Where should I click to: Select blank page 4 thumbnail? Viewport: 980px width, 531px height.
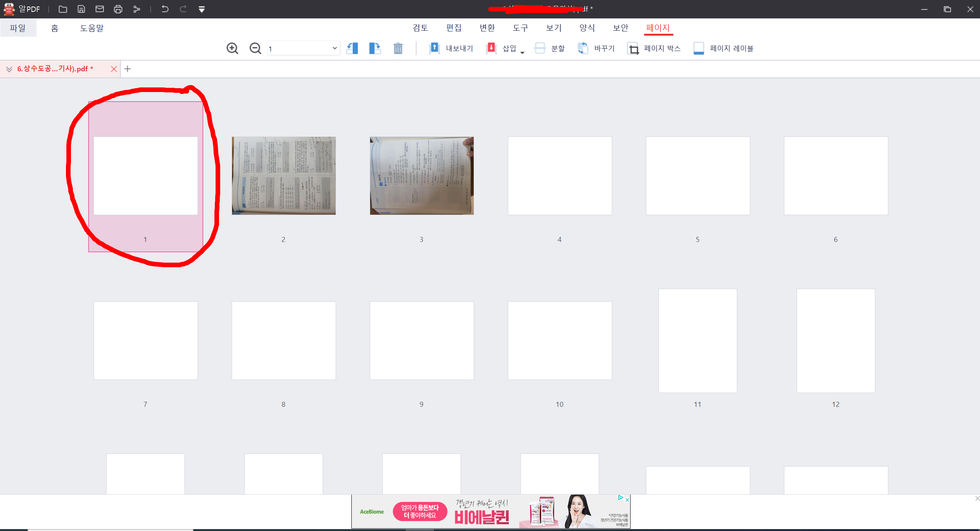pyautogui.click(x=560, y=176)
